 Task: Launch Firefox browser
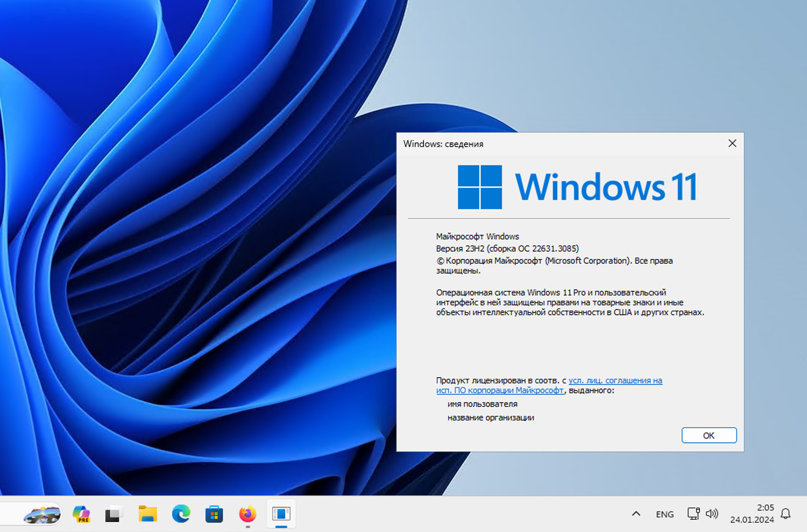[247, 514]
